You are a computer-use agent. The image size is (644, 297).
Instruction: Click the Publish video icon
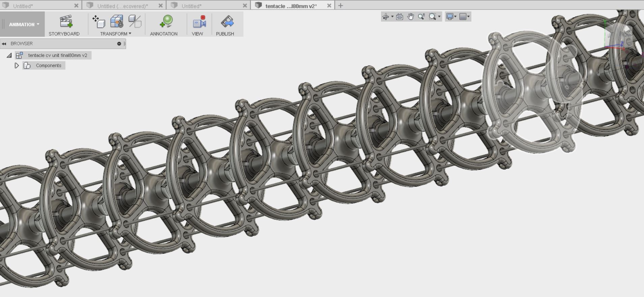pos(227,22)
